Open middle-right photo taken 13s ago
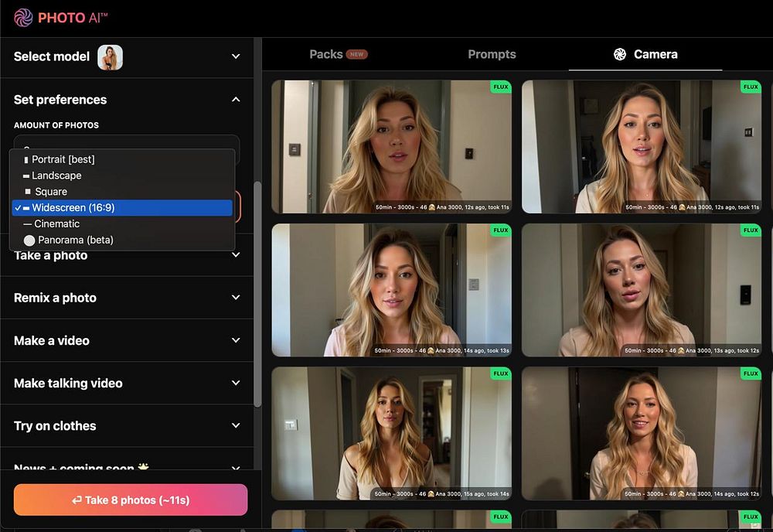This screenshot has width=773, height=532. [642, 290]
